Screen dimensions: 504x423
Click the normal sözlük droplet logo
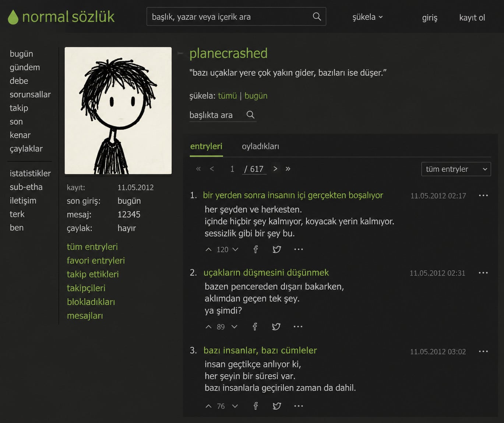(13, 17)
